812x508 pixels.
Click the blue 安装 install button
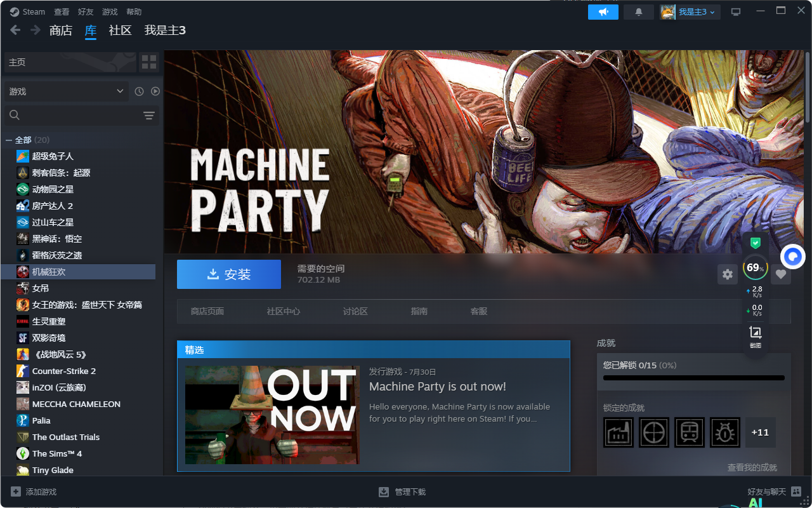(x=229, y=274)
